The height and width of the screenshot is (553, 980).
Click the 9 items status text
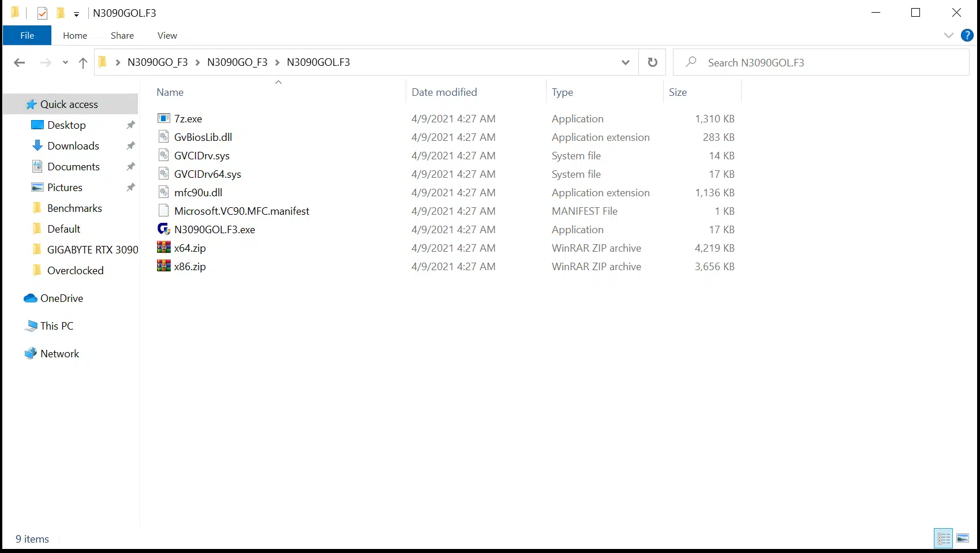[32, 539]
